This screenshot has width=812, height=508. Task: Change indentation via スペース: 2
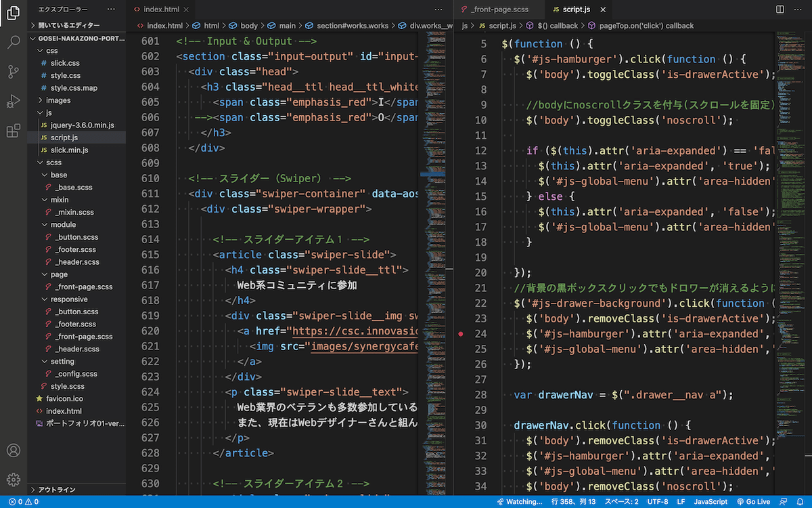pyautogui.click(x=622, y=502)
